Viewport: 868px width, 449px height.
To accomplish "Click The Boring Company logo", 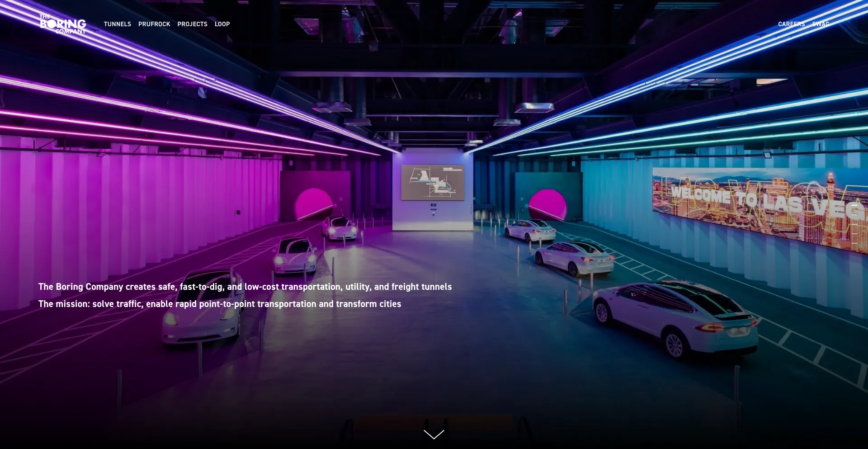I will (63, 24).
